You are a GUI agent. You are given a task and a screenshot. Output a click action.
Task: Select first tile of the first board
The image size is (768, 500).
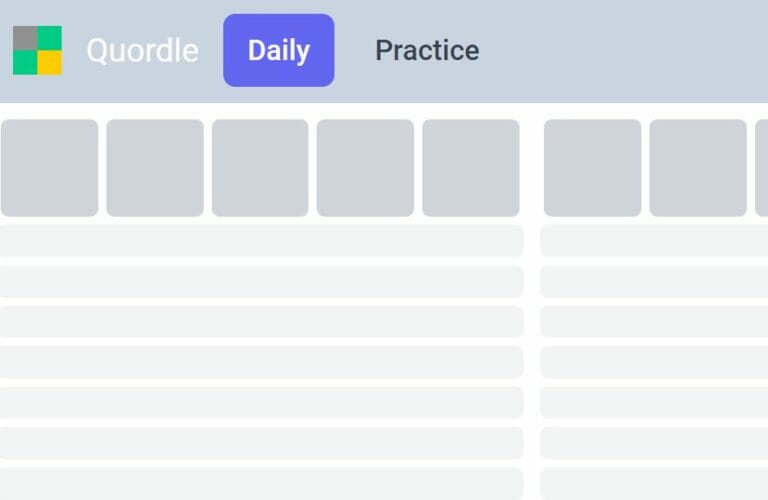point(49,168)
